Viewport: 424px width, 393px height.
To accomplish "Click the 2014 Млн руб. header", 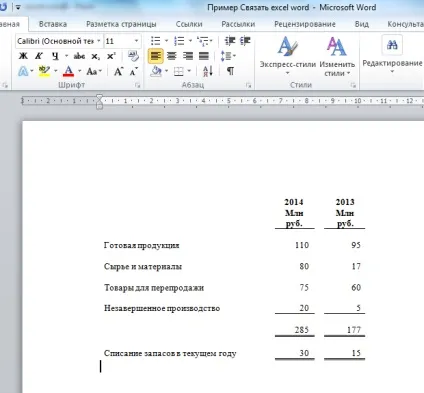I will coord(294,213).
